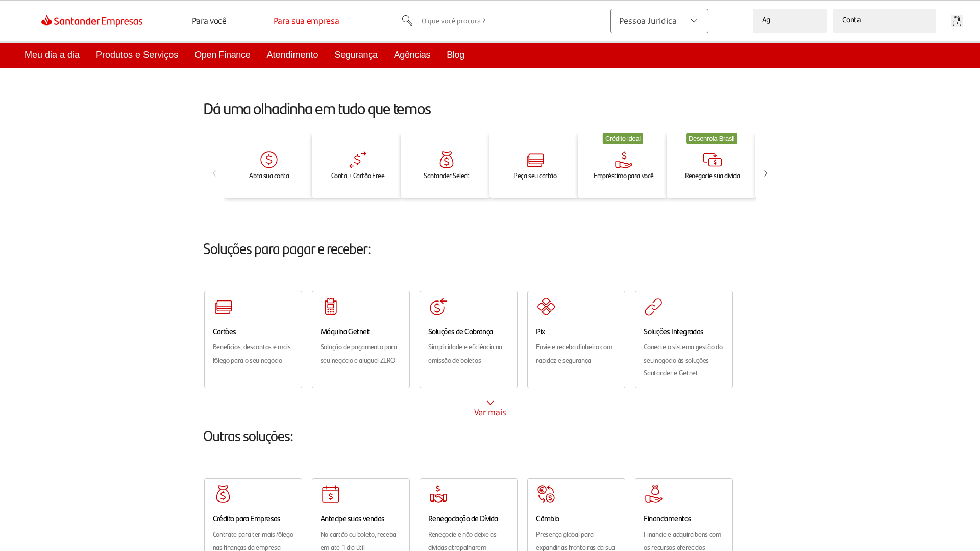This screenshot has width=980, height=551.
Task: Switch to Para você tab
Action: pos(209,21)
